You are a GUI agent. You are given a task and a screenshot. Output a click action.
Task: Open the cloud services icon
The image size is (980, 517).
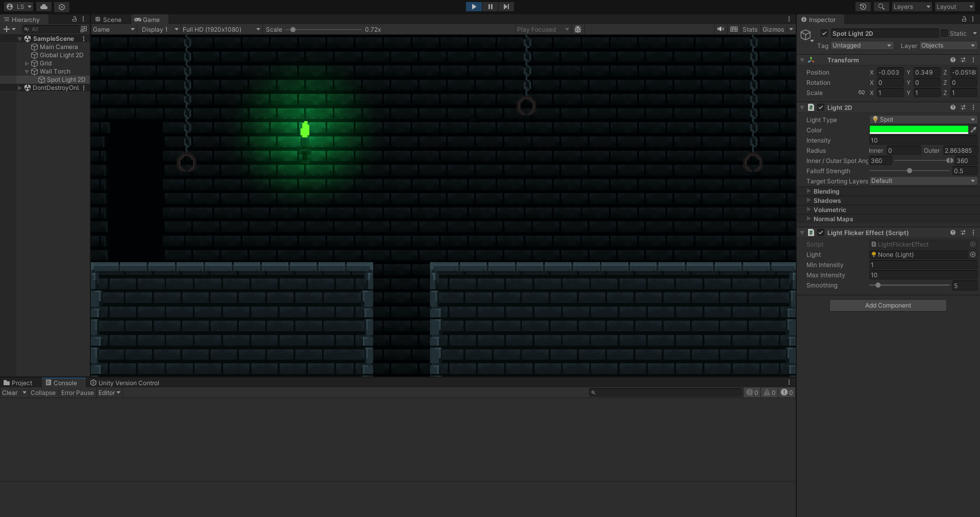click(x=44, y=7)
